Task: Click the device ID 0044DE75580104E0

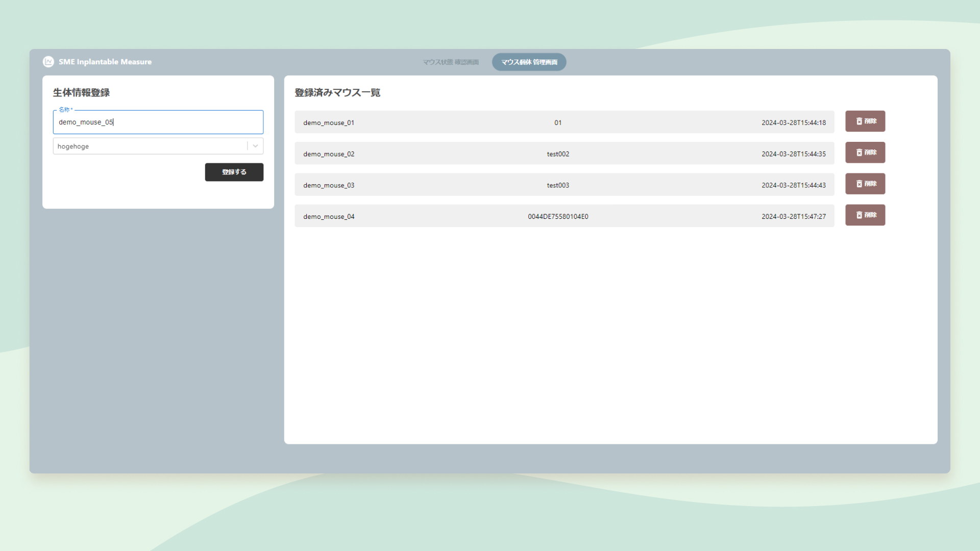Action: coord(558,216)
